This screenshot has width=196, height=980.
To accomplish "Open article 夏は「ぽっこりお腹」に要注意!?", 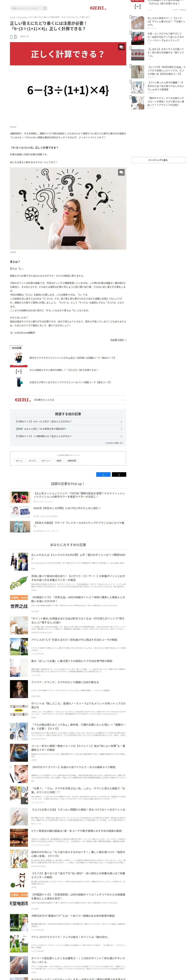I will (72, 661).
